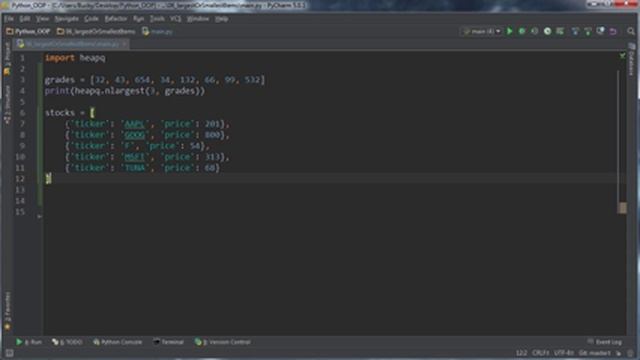Click Python_OOP breadcrumb in navigation bar
Screen dimensions: 640x360
coord(29,31)
